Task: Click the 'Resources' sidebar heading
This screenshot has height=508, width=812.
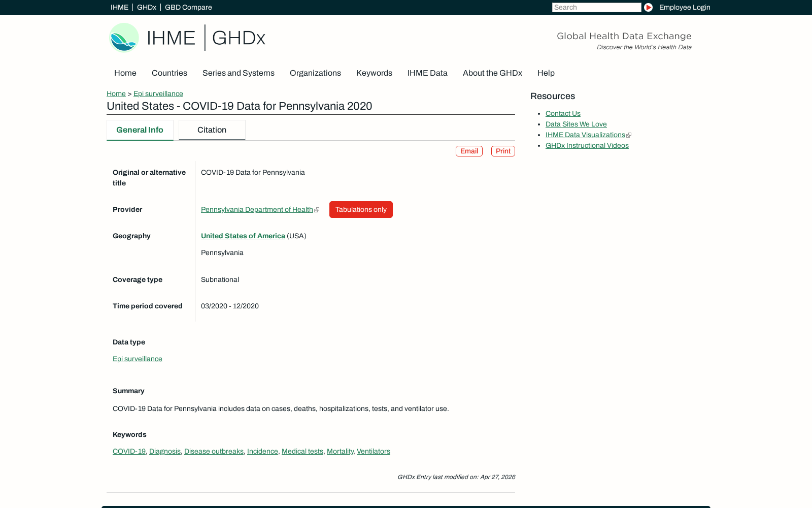Action: 553,96
